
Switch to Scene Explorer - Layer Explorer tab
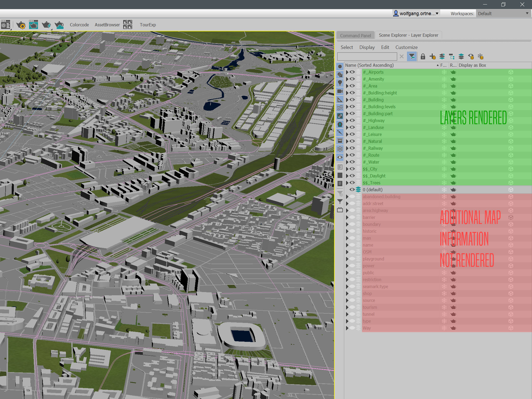(408, 35)
